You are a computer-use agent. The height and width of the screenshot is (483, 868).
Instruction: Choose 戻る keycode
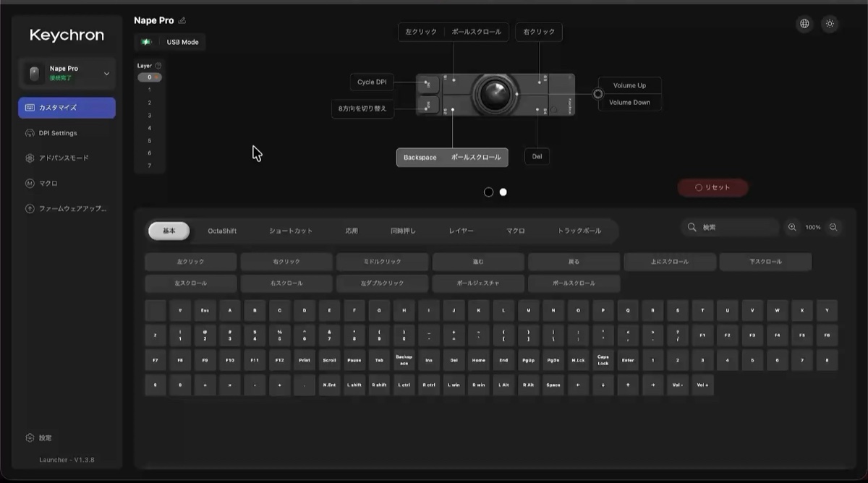point(574,262)
